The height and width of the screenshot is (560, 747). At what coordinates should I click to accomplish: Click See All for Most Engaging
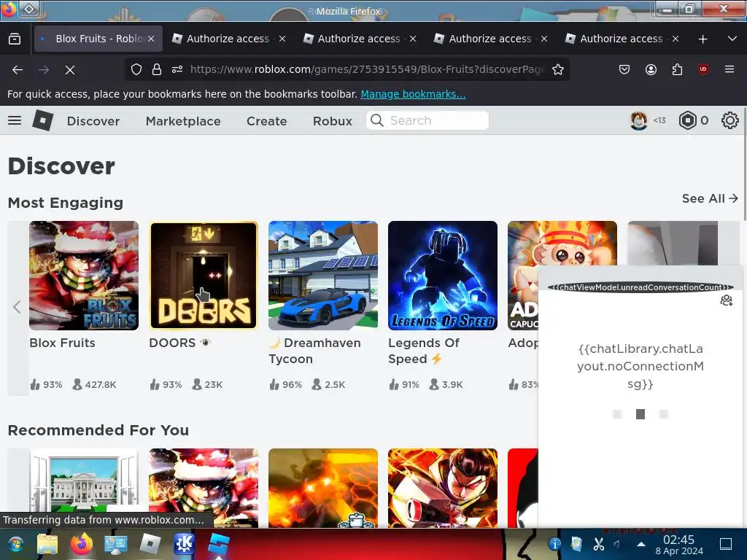pyautogui.click(x=710, y=198)
